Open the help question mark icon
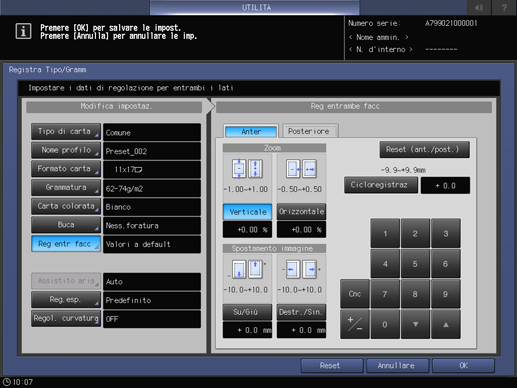The width and height of the screenshot is (517, 388). coord(504,7)
